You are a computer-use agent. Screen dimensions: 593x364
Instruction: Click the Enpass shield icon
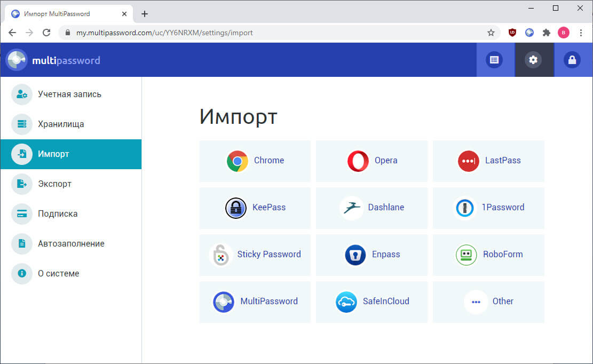pos(355,255)
